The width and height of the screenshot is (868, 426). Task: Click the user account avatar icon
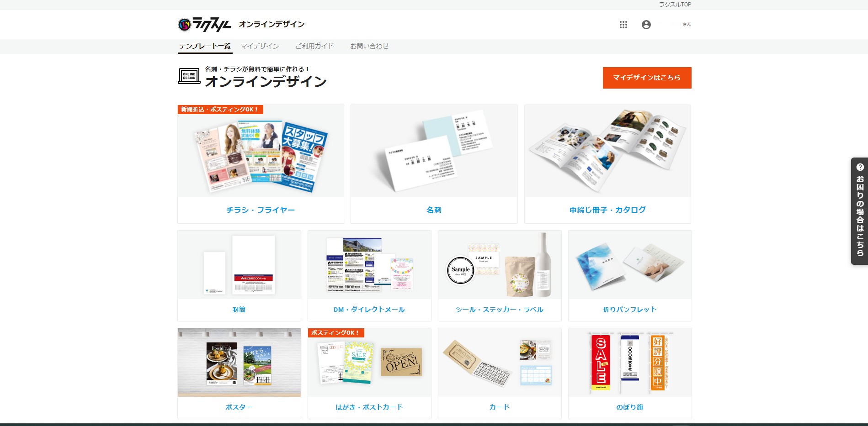tap(646, 25)
